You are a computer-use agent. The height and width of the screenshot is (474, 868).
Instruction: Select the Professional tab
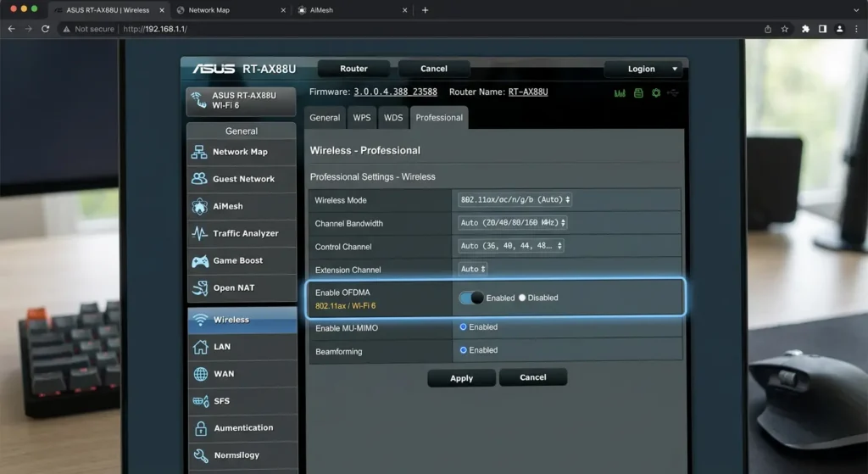439,117
